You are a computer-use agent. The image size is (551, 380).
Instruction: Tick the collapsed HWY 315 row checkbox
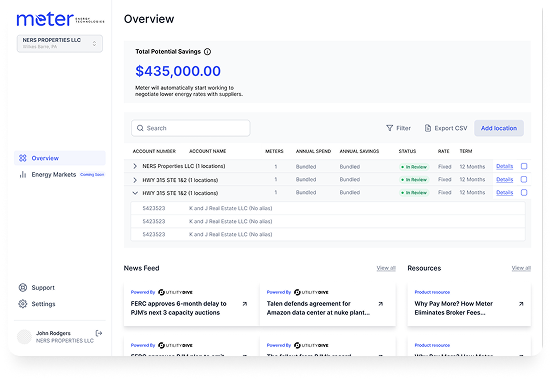coord(524,179)
